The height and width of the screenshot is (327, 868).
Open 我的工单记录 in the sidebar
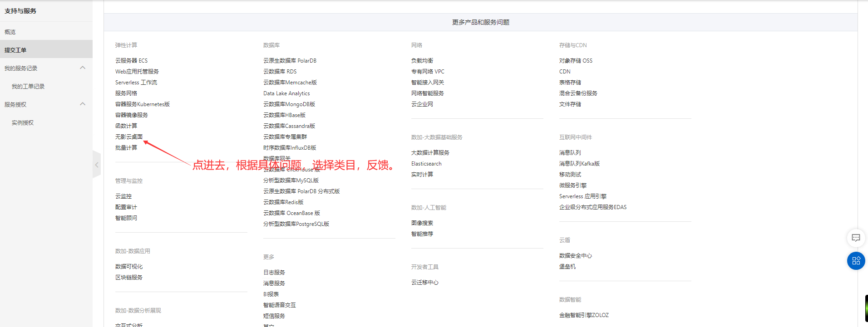point(28,86)
